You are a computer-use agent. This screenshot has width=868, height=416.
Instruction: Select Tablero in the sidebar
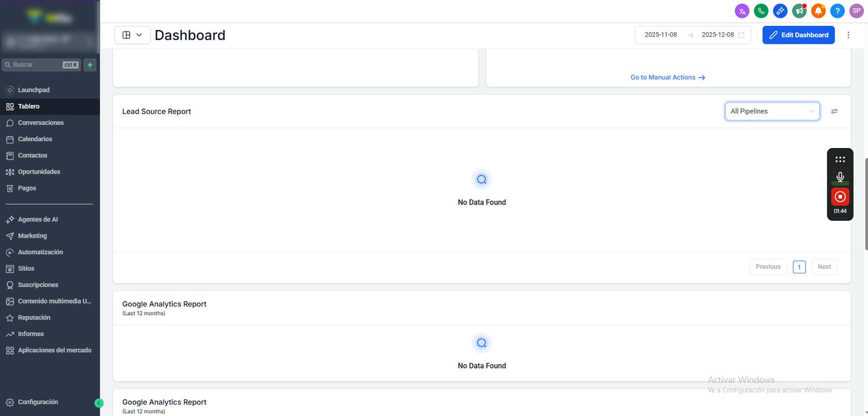50,106
